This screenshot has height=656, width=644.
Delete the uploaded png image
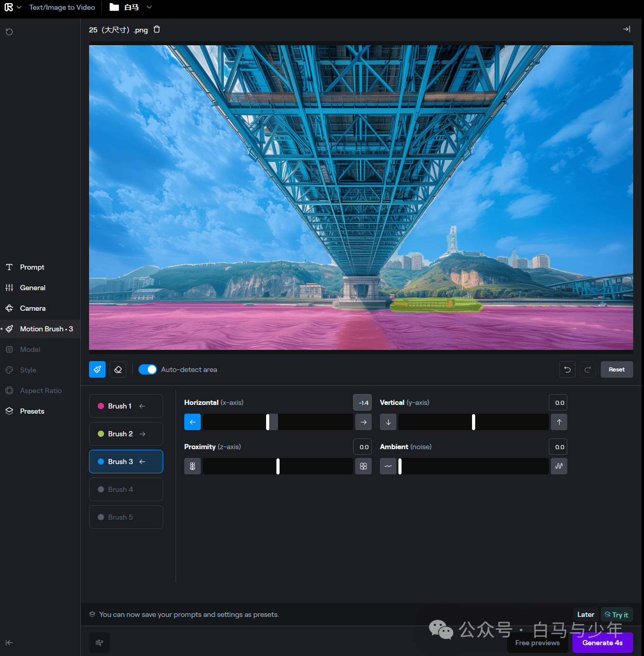pyautogui.click(x=157, y=29)
